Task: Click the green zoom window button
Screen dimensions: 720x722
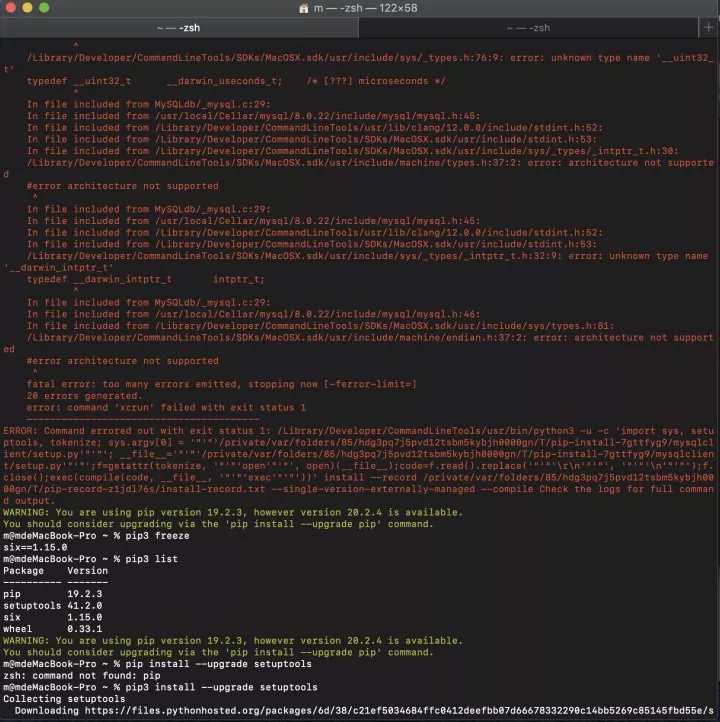Action: [43, 8]
